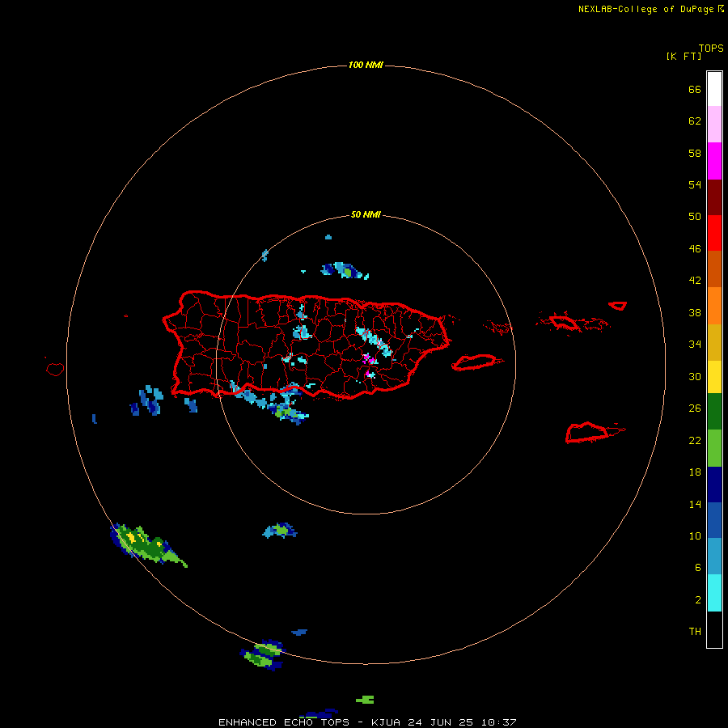Click the "22" legend value
This screenshot has height=728, width=728.
tap(695, 441)
